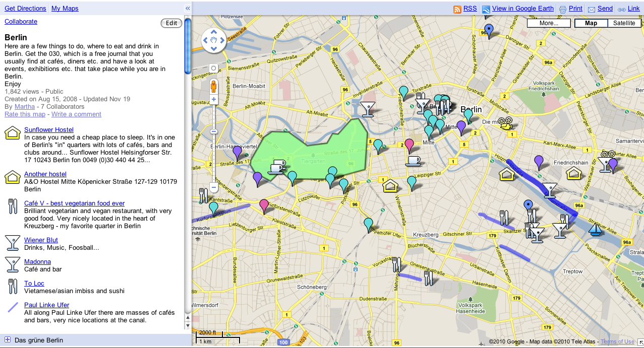Open the Madonna entry
644x348 pixels.
point(37,262)
